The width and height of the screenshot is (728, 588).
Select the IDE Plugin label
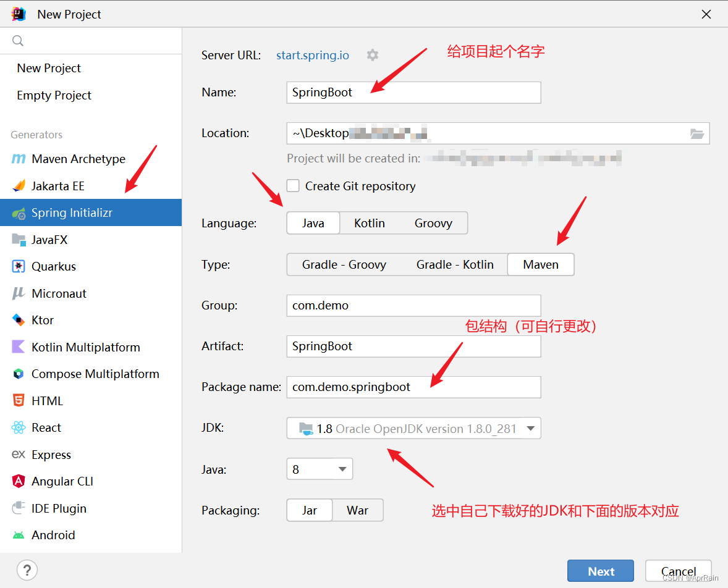59,509
